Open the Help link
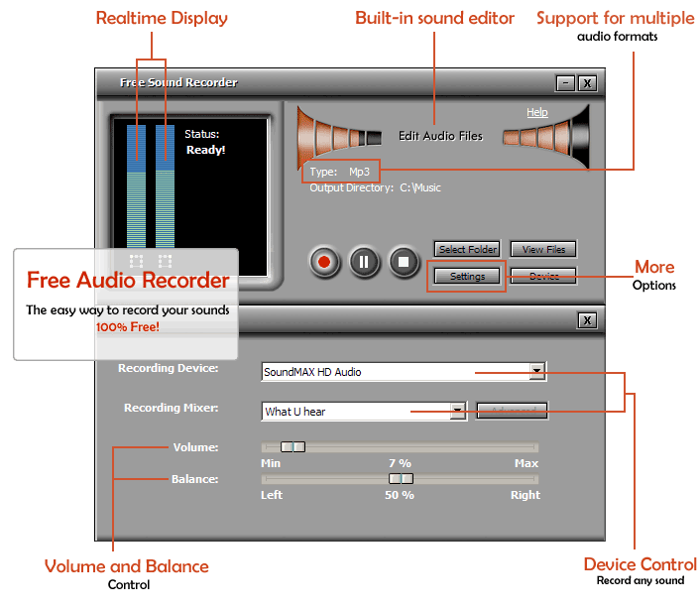The height and width of the screenshot is (609, 700). [536, 113]
